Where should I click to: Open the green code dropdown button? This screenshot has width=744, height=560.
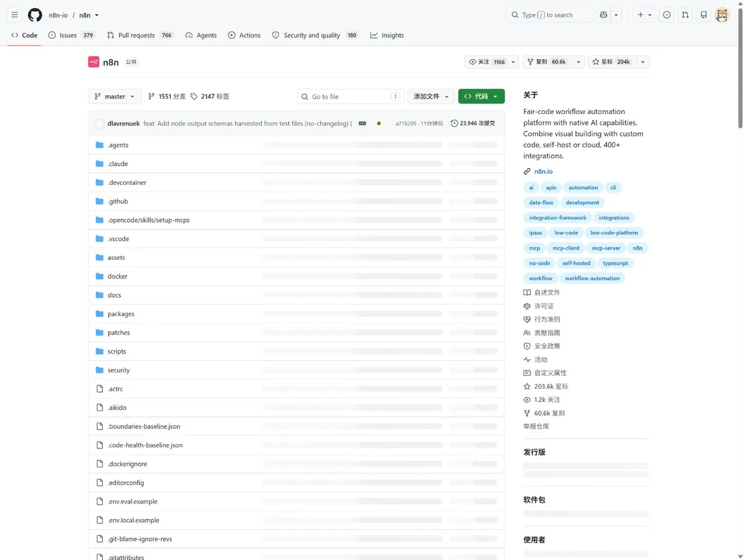[x=481, y=97]
